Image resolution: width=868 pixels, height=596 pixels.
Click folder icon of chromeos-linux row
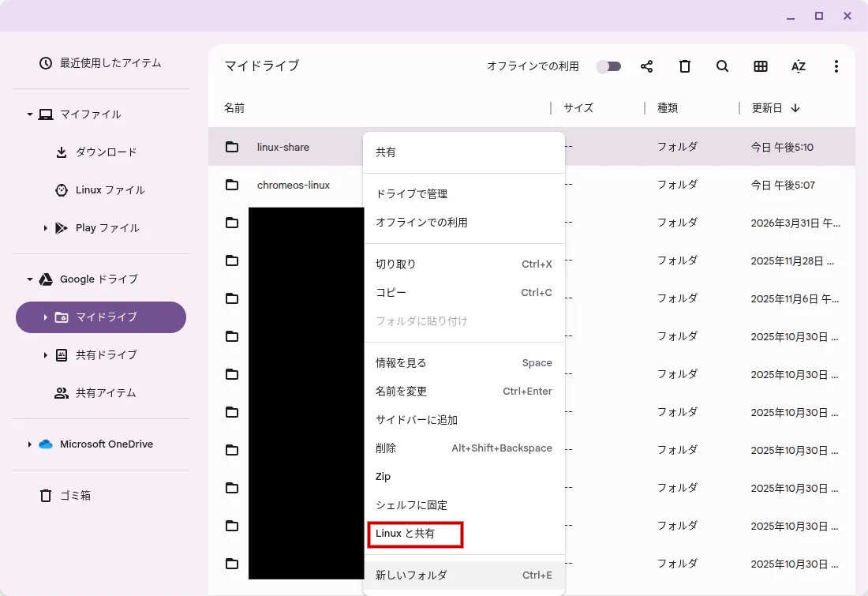click(232, 185)
